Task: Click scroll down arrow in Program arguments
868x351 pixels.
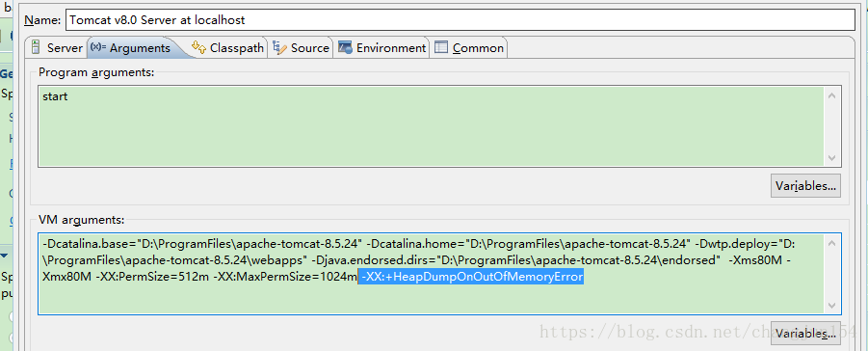Action: pyautogui.click(x=832, y=158)
